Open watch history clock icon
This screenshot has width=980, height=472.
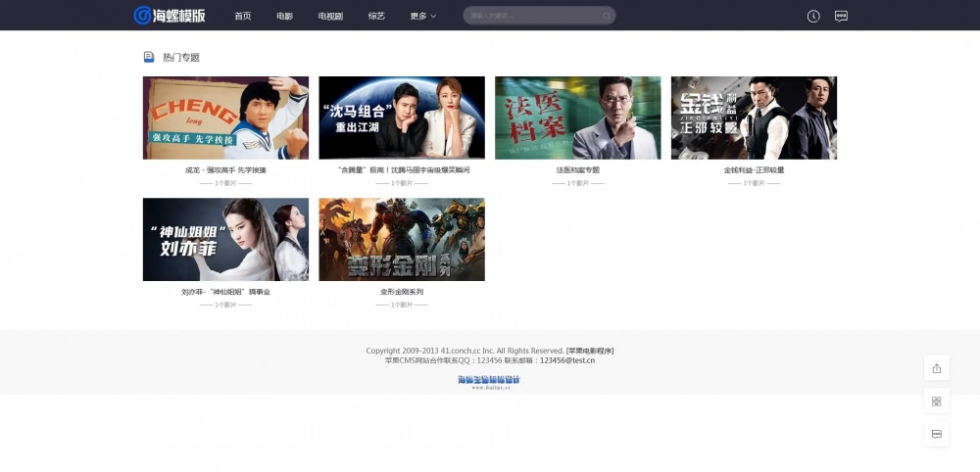tap(813, 16)
